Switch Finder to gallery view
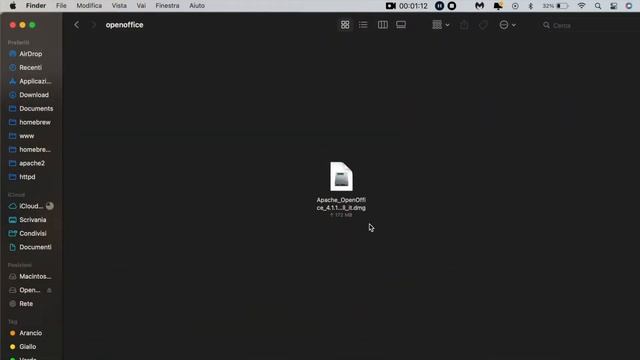 [x=401, y=25]
